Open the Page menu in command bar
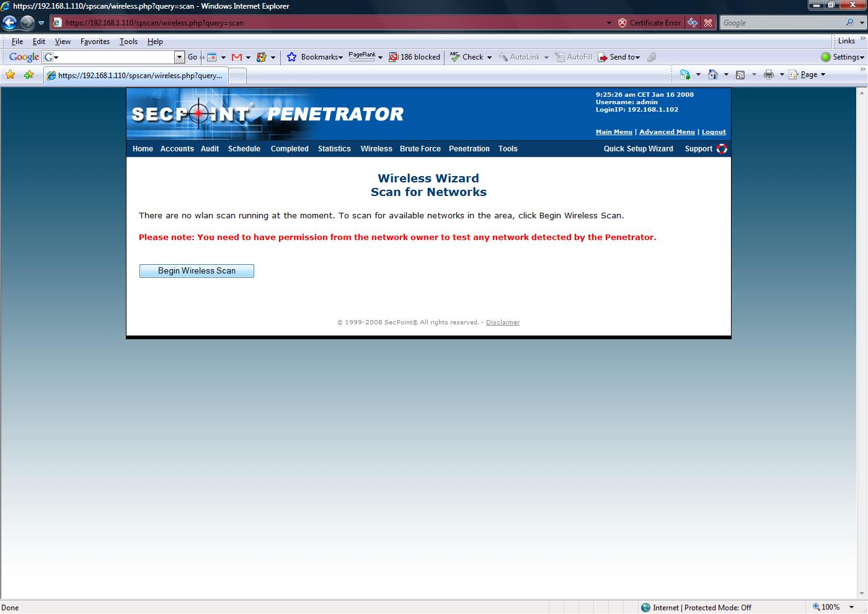The width and height of the screenshot is (868, 614). 807,74
